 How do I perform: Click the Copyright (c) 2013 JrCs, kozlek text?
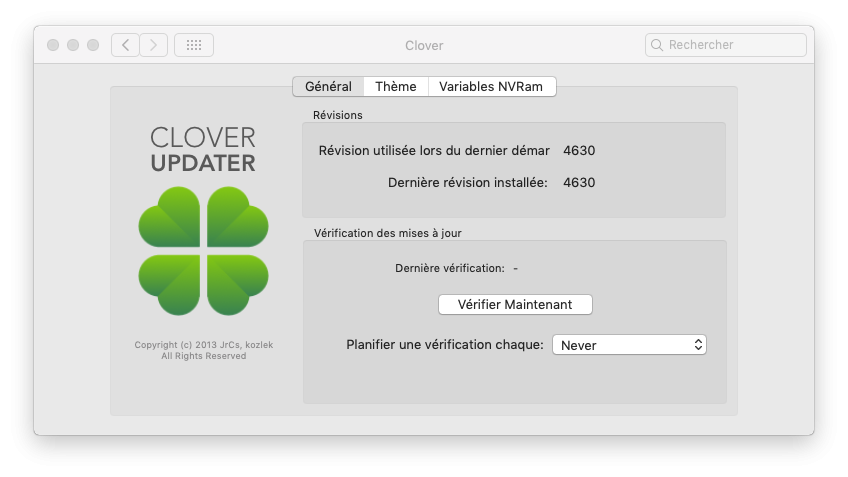point(204,344)
